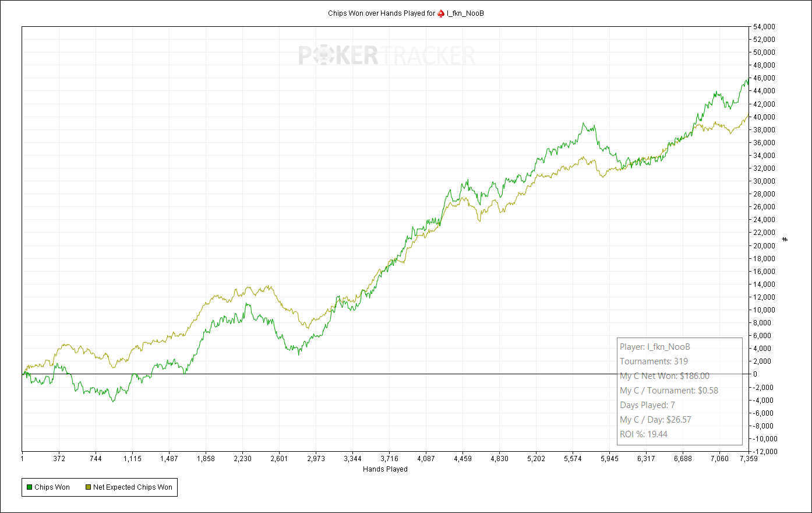Image resolution: width=812 pixels, height=513 pixels.
Task: Click the 6,317 x-axis tick label
Action: [646, 459]
